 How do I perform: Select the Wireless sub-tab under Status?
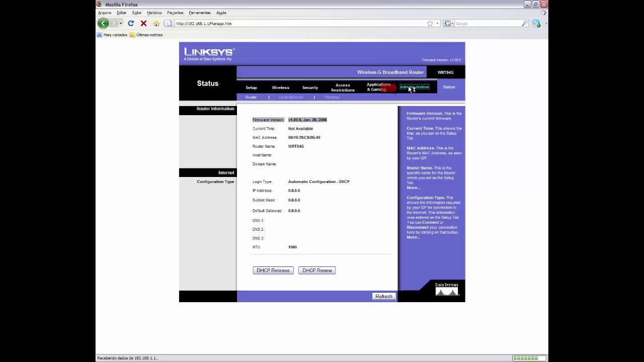[332, 97]
